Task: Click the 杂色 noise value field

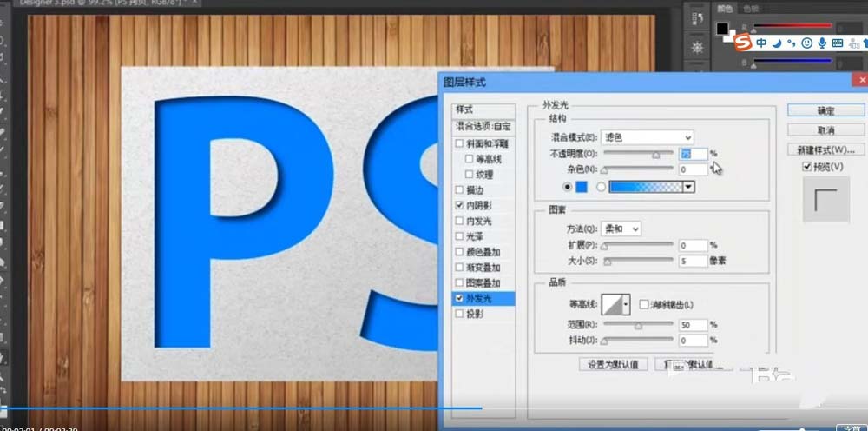Action: [x=694, y=169]
